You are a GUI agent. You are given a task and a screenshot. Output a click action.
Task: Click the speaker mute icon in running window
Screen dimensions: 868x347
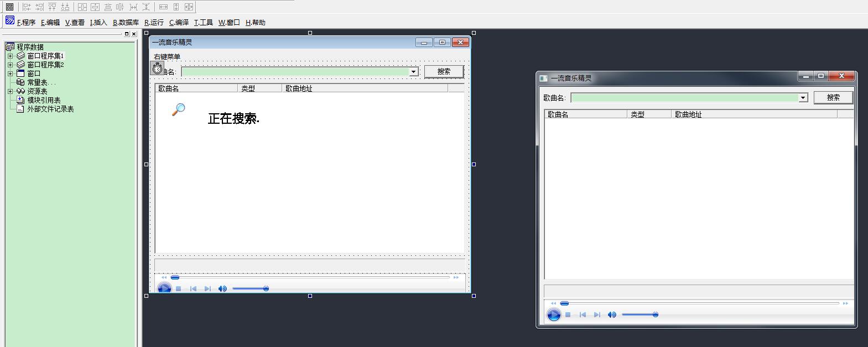611,315
